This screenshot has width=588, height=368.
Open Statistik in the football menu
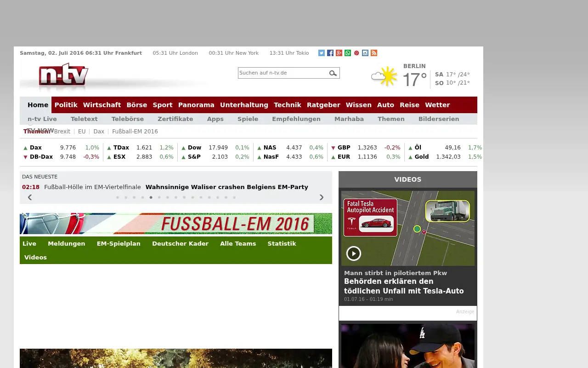(282, 244)
